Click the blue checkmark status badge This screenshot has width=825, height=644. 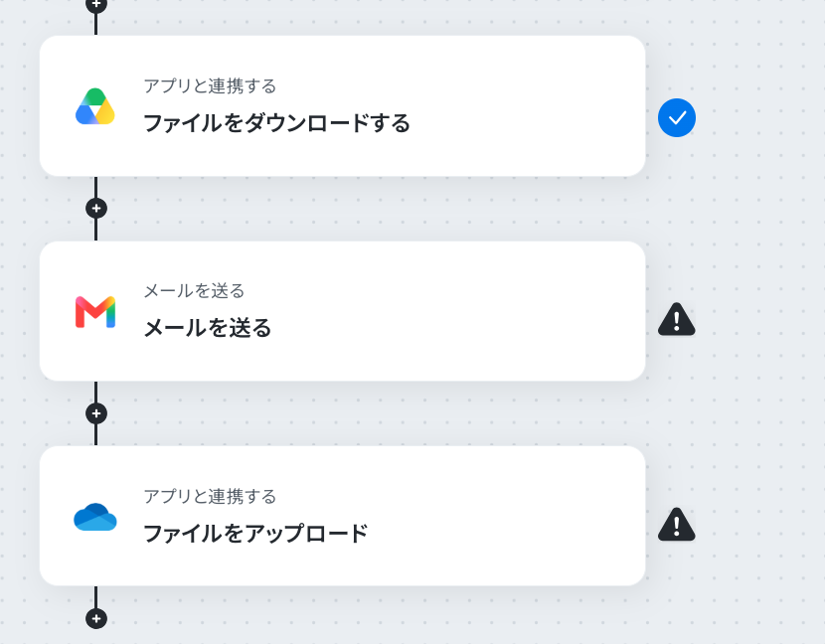pos(677,118)
